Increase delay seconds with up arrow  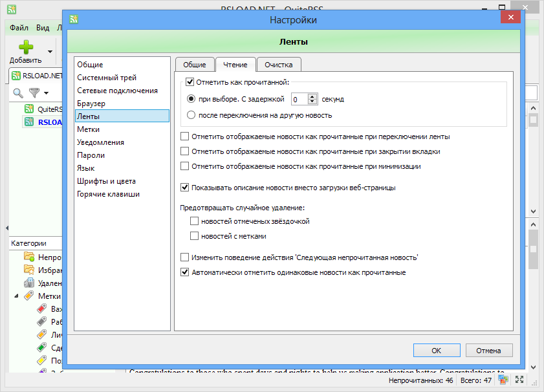click(x=312, y=96)
